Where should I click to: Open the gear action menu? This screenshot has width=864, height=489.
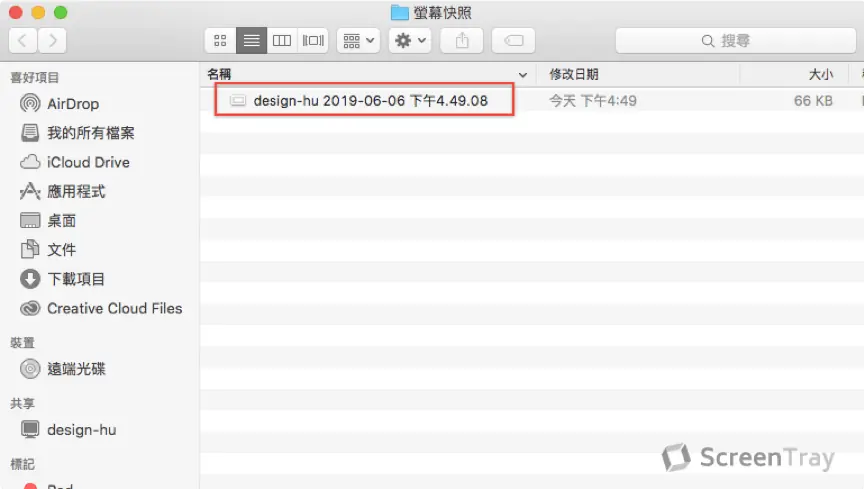click(410, 40)
